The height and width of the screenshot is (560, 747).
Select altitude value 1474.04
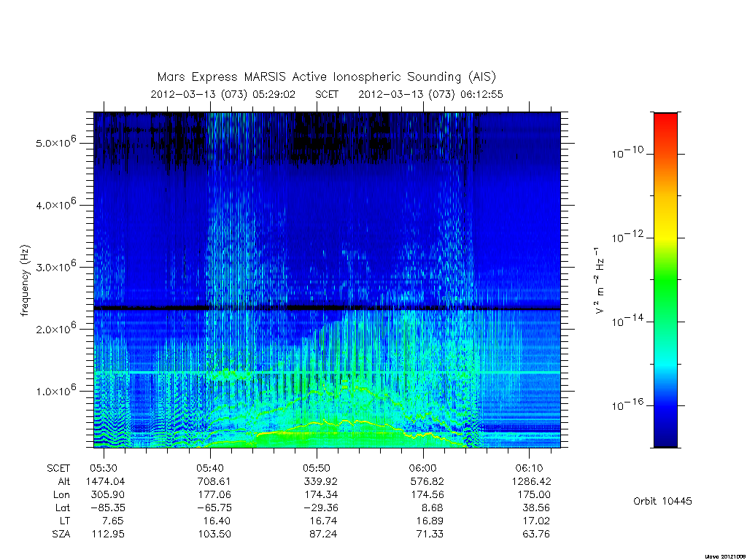(105, 481)
